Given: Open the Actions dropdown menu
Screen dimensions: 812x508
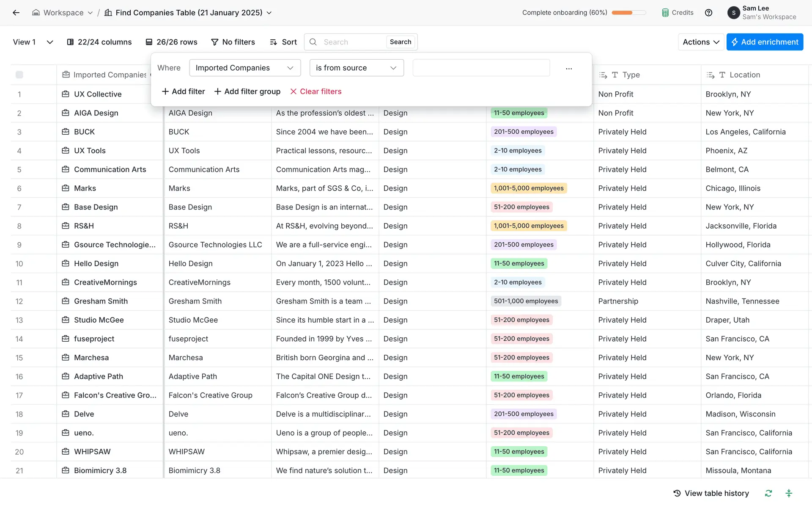Looking at the screenshot, I should [x=700, y=42].
